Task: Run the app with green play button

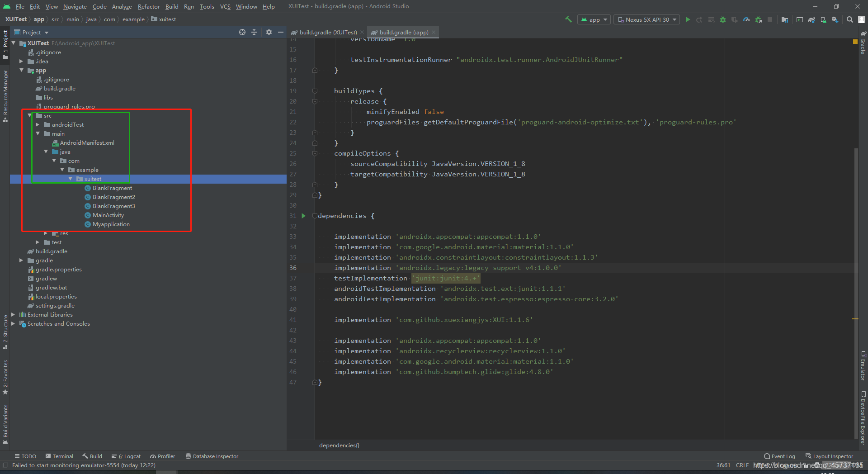Action: click(688, 19)
